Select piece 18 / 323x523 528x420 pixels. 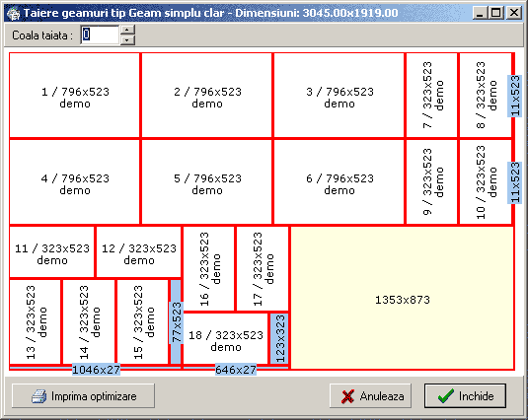pyautogui.click(x=225, y=338)
